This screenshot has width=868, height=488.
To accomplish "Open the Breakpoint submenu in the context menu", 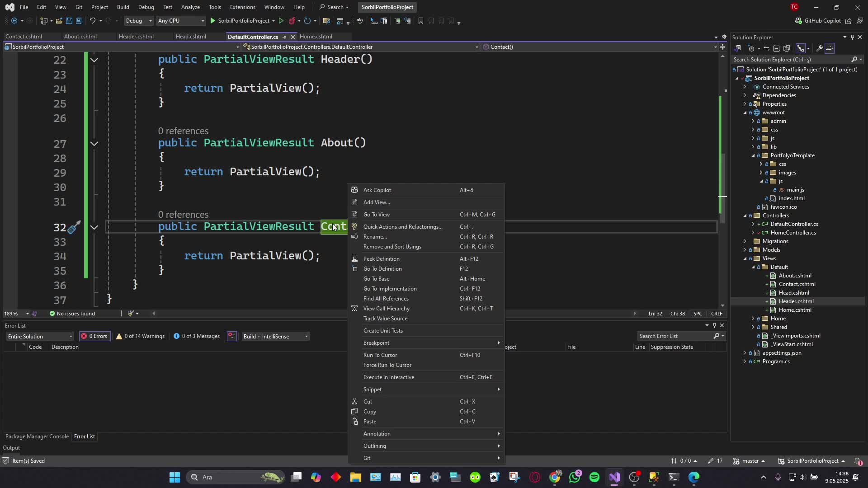I will pos(426,343).
